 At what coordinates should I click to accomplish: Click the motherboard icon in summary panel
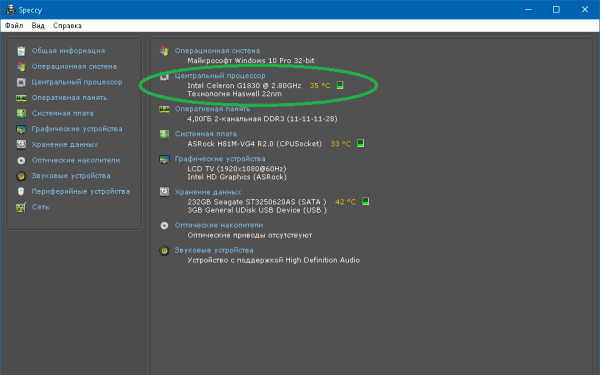(x=164, y=134)
